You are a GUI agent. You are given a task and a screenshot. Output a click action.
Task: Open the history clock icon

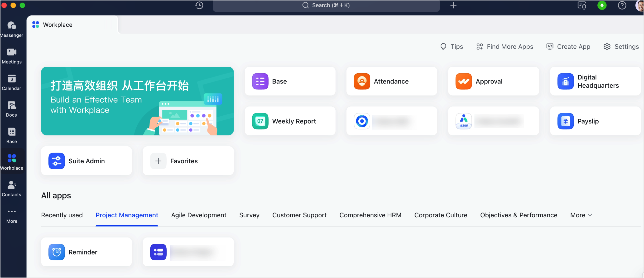pos(199,5)
